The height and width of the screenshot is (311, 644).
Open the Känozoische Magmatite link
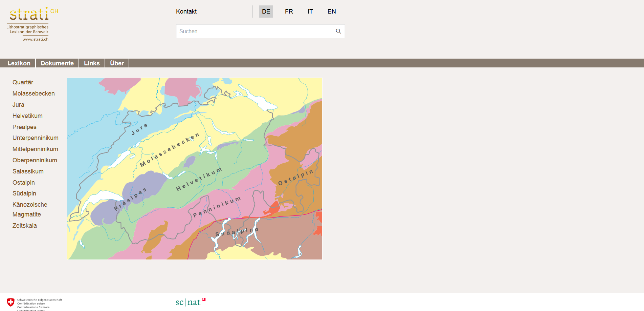30,209
